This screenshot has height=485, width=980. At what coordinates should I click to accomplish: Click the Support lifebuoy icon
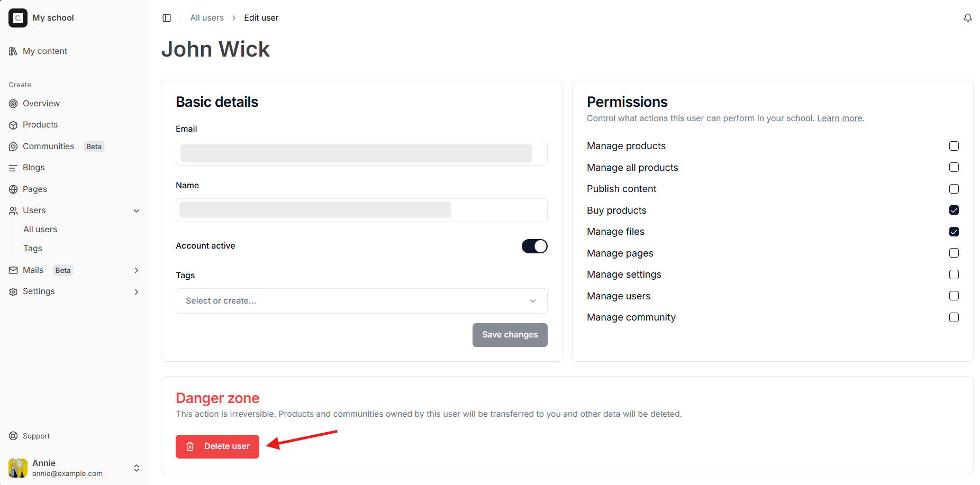[x=13, y=436]
